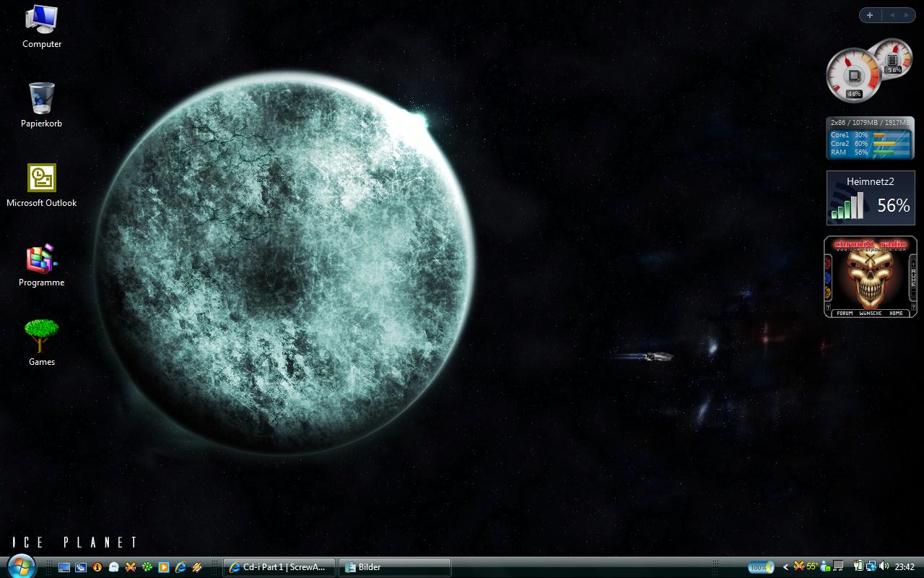
Task: Click the HOME link on the radio gadget
Action: click(896, 313)
